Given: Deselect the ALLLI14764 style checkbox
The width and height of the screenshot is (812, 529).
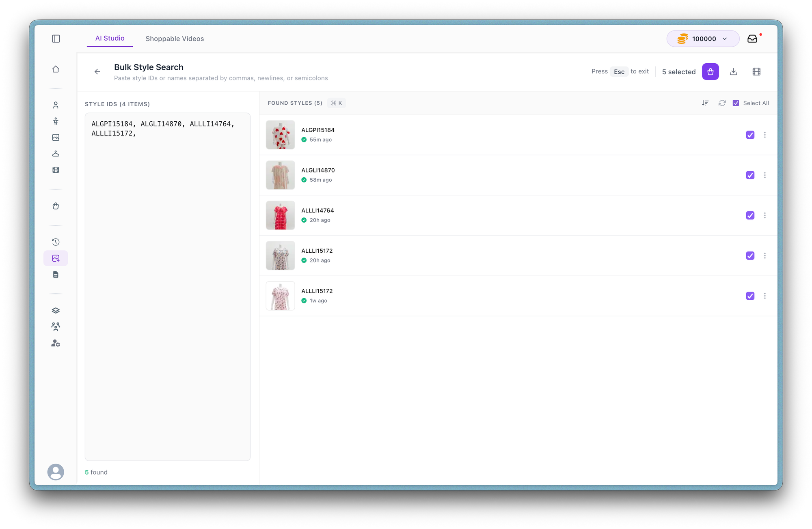Looking at the screenshot, I should [750, 215].
